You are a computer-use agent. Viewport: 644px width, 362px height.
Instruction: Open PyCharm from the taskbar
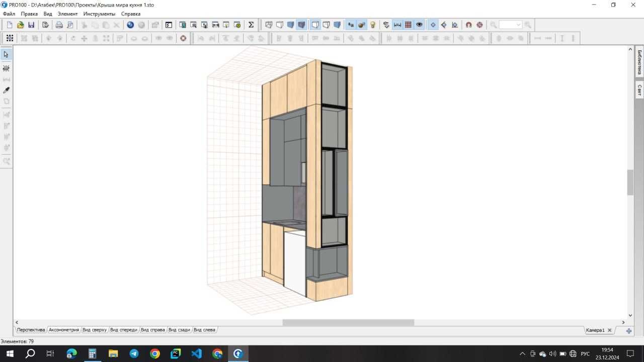176,353
